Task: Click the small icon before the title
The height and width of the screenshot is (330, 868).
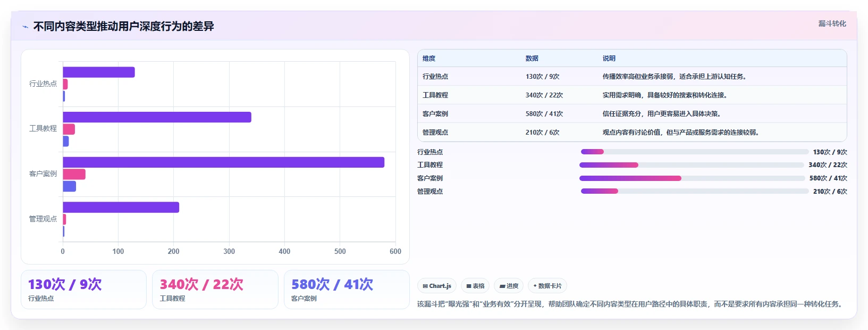Action: [x=25, y=27]
